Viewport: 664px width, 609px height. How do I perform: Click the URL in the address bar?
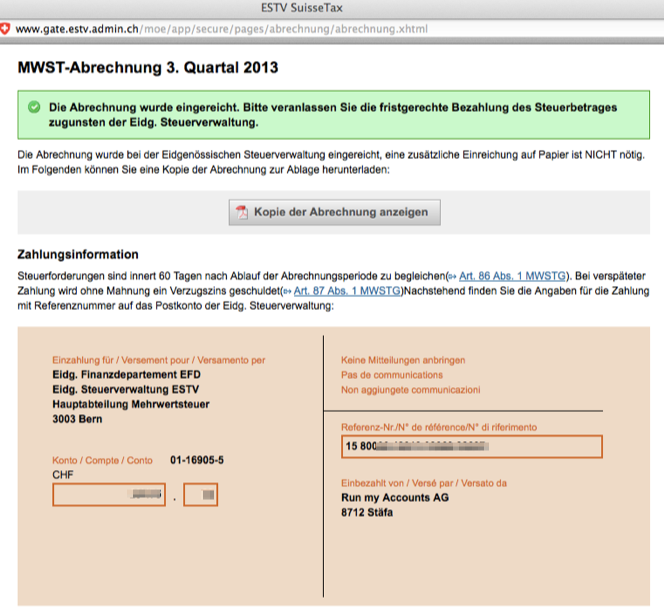tap(221, 29)
